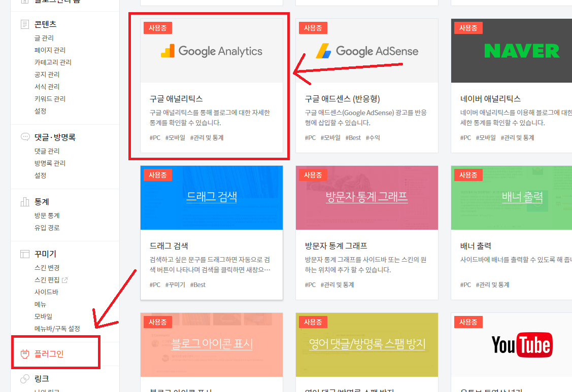Open 스킨 편집 text link
The width and height of the screenshot is (572, 392).
[x=47, y=280]
